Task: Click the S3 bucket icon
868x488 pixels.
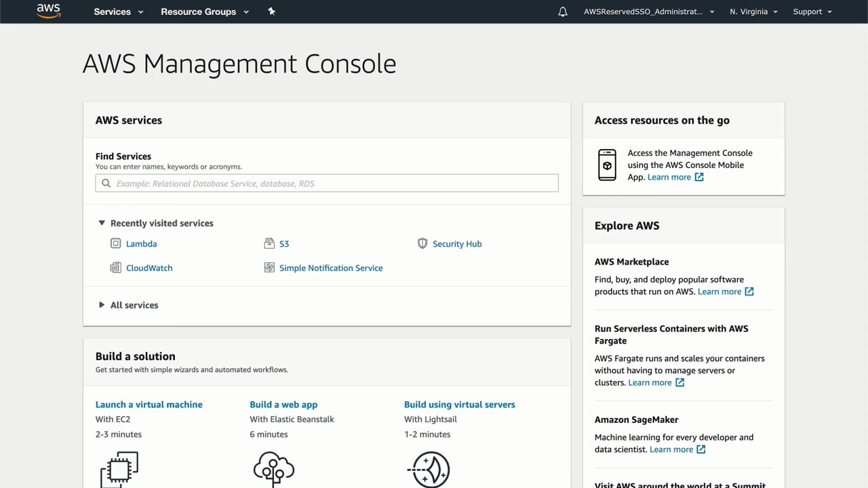Action: coord(269,244)
